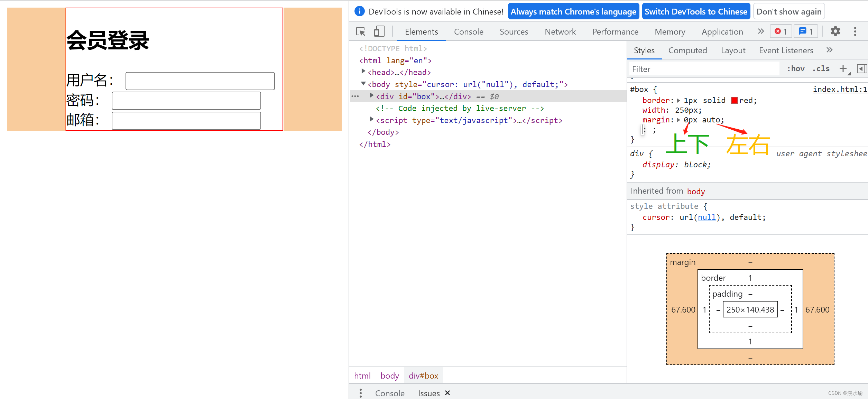Toggle the .cls class editor
Screen dimensions: 868x399
click(x=821, y=69)
